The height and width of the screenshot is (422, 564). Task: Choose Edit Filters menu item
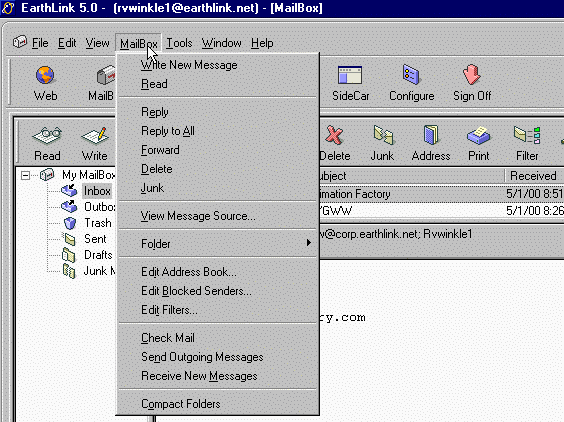[218, 310]
